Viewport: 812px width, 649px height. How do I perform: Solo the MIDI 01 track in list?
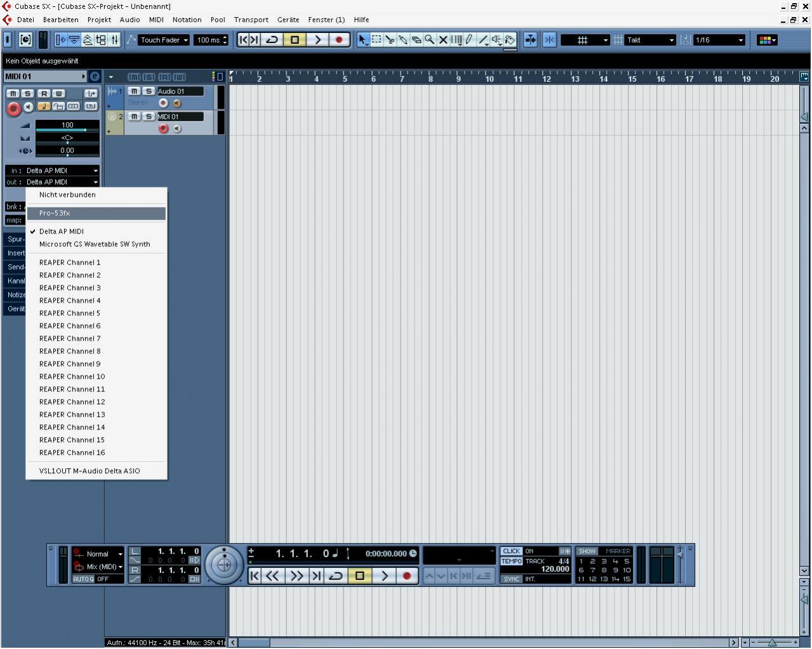click(x=149, y=117)
